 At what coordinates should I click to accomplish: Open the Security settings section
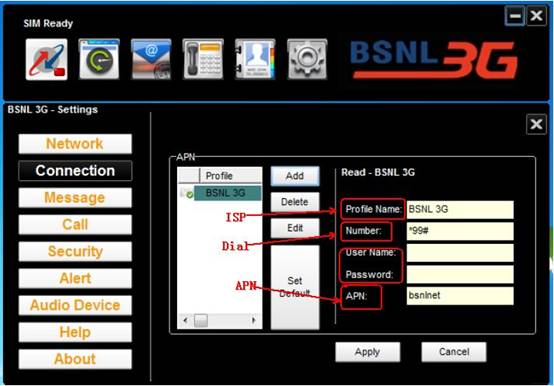tap(75, 251)
